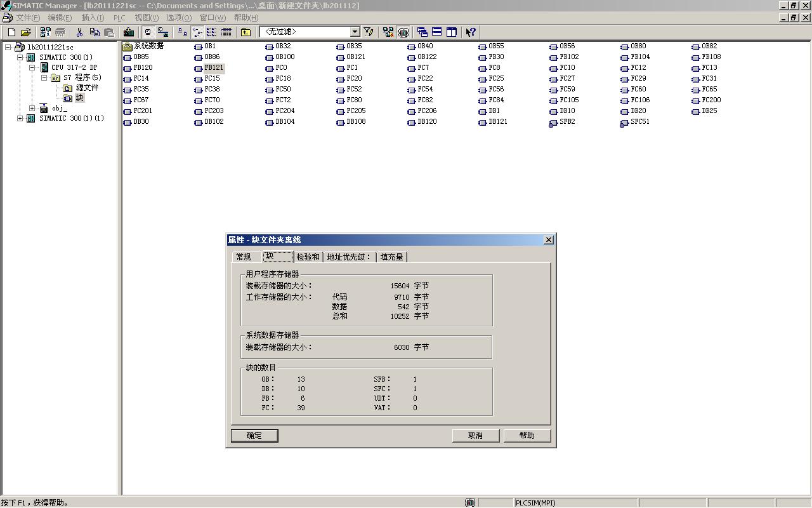Viewport: 812px width, 508px height.
Task: Select the DB121 data block
Action: pos(493,121)
